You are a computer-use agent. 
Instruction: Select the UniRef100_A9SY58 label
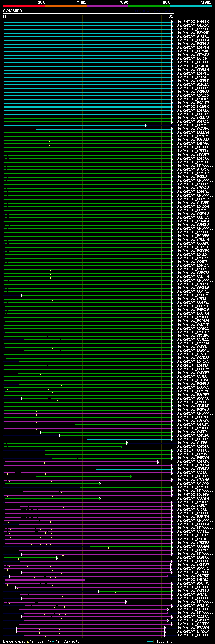pyautogui.click(x=193, y=398)
